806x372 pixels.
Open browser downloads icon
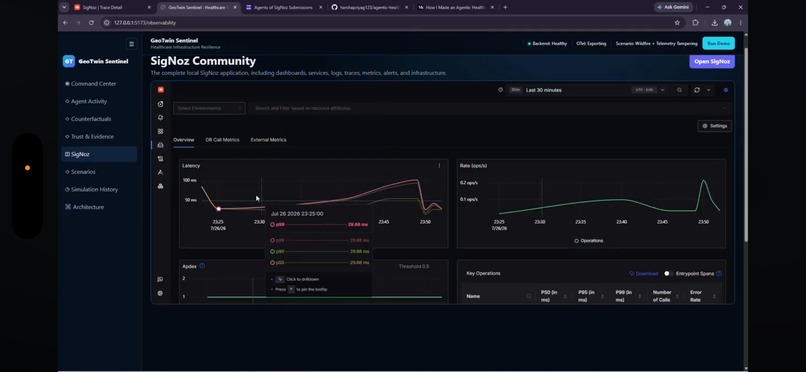click(715, 23)
